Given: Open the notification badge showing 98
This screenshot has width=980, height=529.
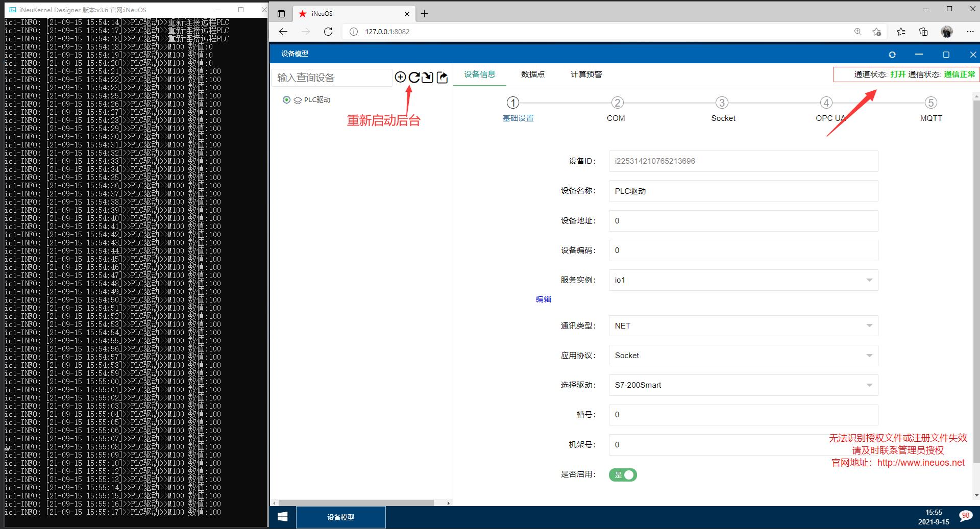Looking at the screenshot, I should 965,516.
